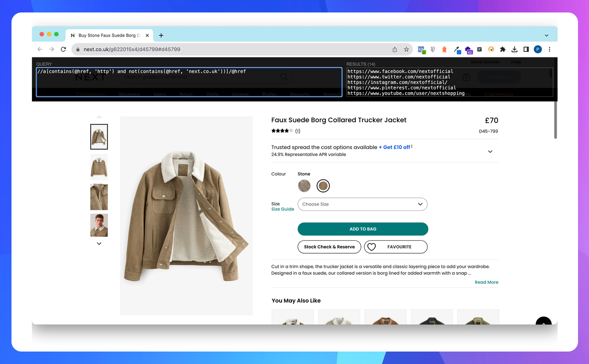The height and width of the screenshot is (364, 589).
Task: Open the Read More link
Action: 486,282
